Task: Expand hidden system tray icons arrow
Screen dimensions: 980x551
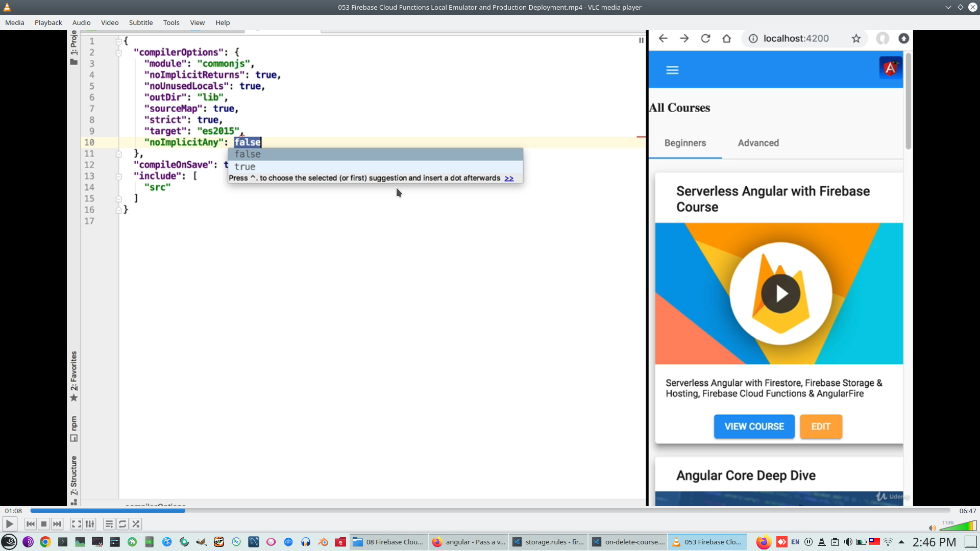Action: pyautogui.click(x=901, y=542)
